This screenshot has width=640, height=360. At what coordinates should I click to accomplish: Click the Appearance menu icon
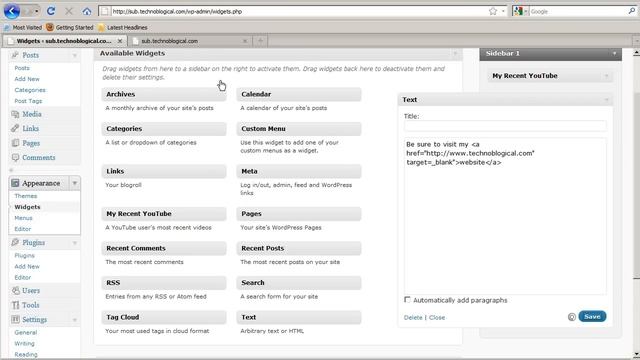click(x=16, y=183)
